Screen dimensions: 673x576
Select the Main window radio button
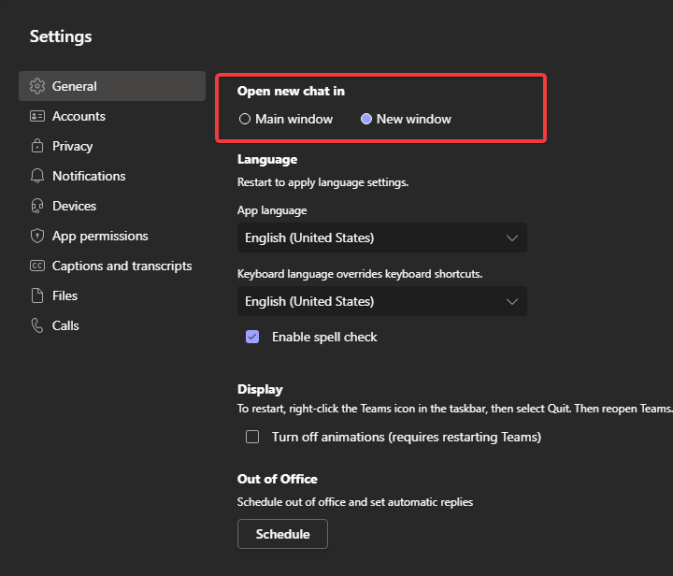pos(245,119)
